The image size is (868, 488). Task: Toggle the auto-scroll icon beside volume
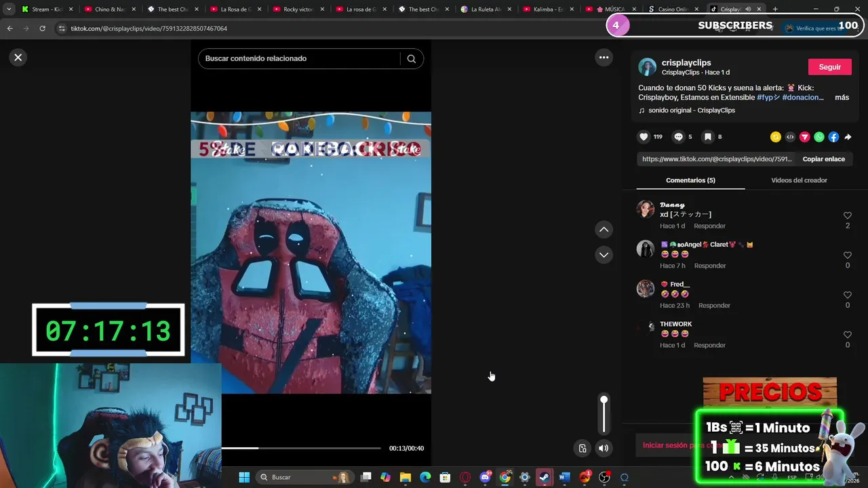pos(583,448)
